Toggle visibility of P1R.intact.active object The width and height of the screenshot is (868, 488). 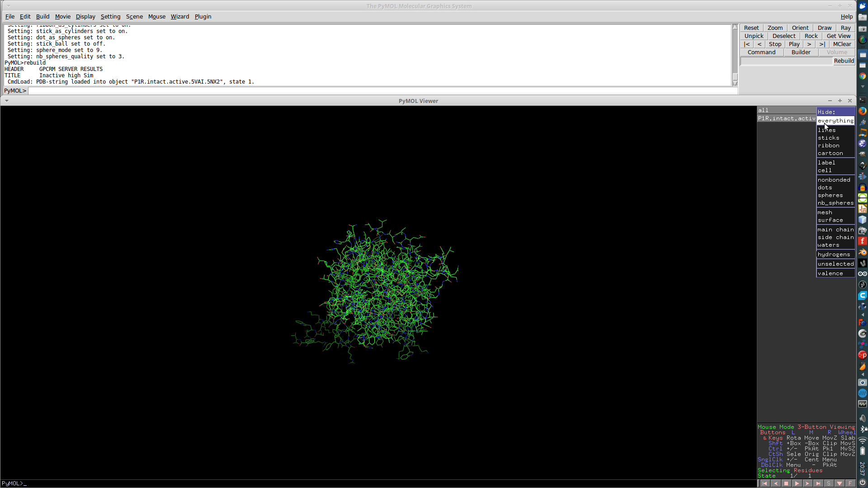point(786,118)
